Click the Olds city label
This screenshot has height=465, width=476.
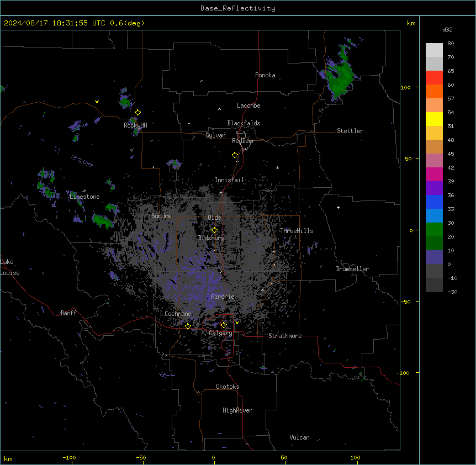click(214, 218)
